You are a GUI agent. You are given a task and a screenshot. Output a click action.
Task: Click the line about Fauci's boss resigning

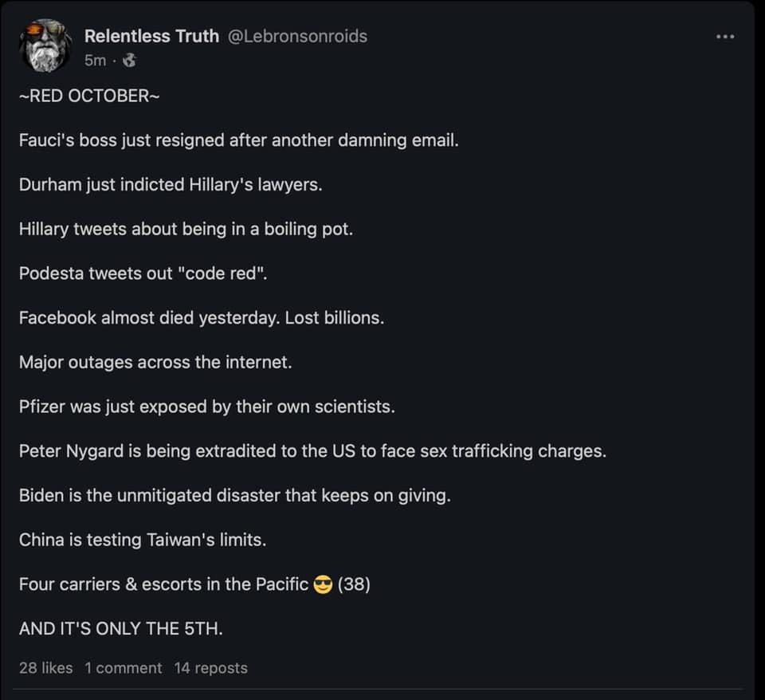(x=238, y=141)
